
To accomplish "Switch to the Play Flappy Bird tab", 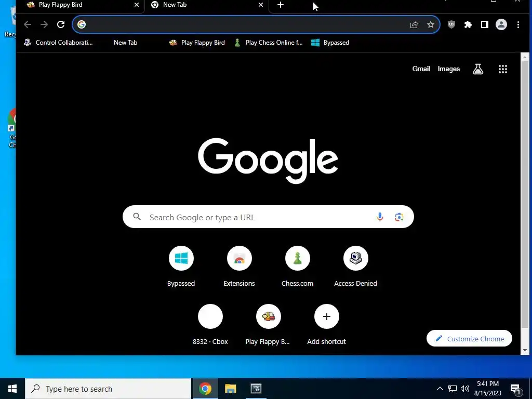I will tap(81, 5).
